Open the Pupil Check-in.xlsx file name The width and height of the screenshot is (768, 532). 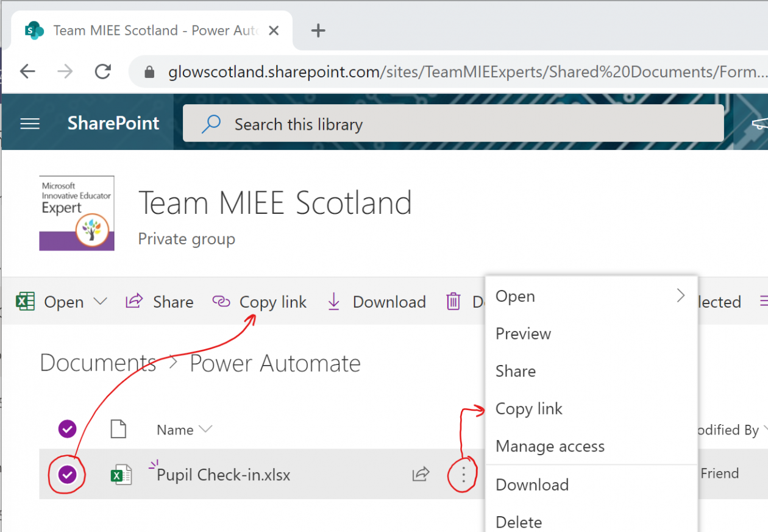coord(224,475)
